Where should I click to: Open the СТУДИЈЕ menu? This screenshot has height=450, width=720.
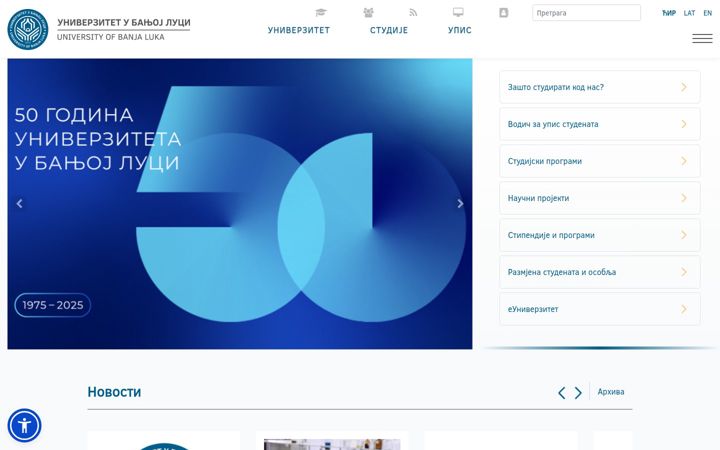(389, 30)
